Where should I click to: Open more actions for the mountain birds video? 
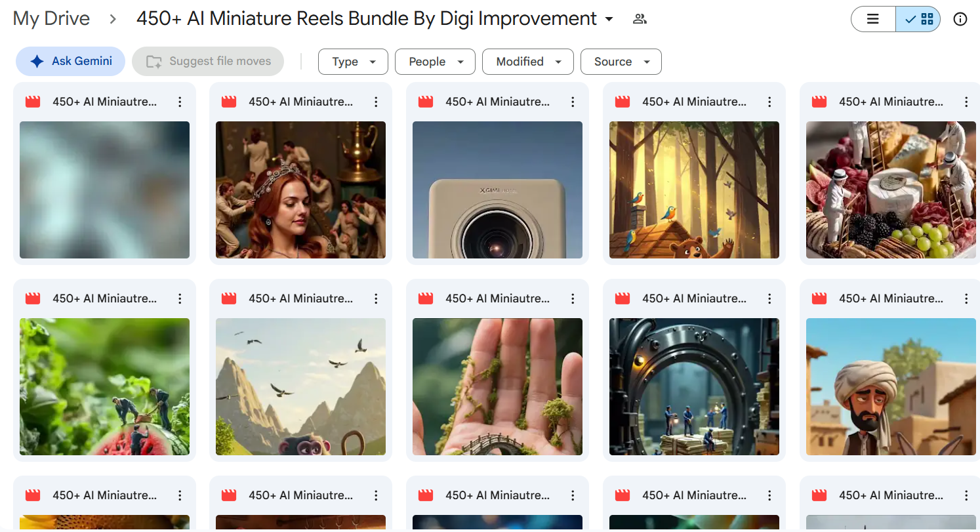(376, 298)
